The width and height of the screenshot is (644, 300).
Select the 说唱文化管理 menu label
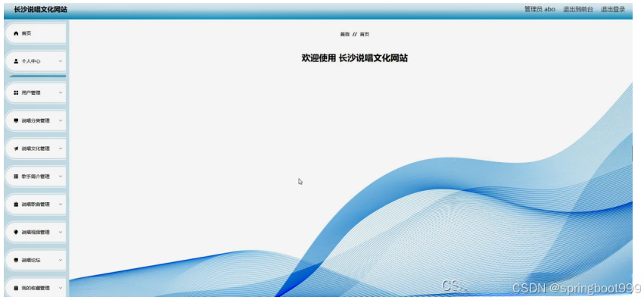36,148
